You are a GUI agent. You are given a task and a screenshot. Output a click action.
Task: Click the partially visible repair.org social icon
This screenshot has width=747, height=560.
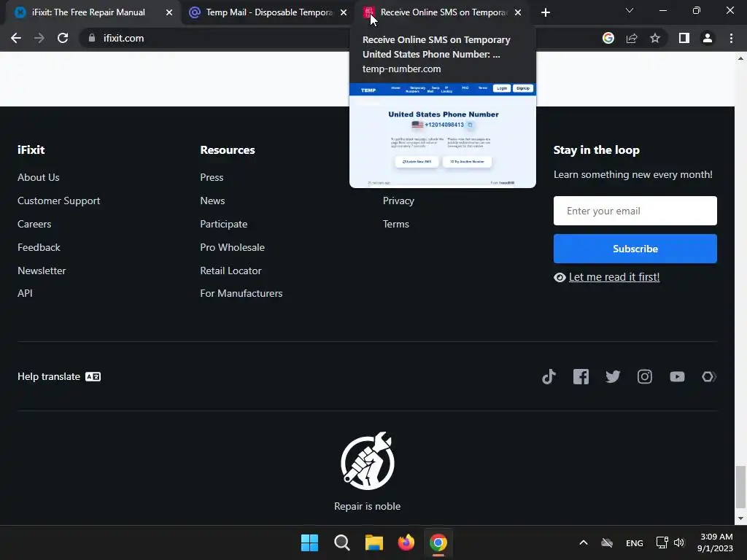tap(709, 377)
